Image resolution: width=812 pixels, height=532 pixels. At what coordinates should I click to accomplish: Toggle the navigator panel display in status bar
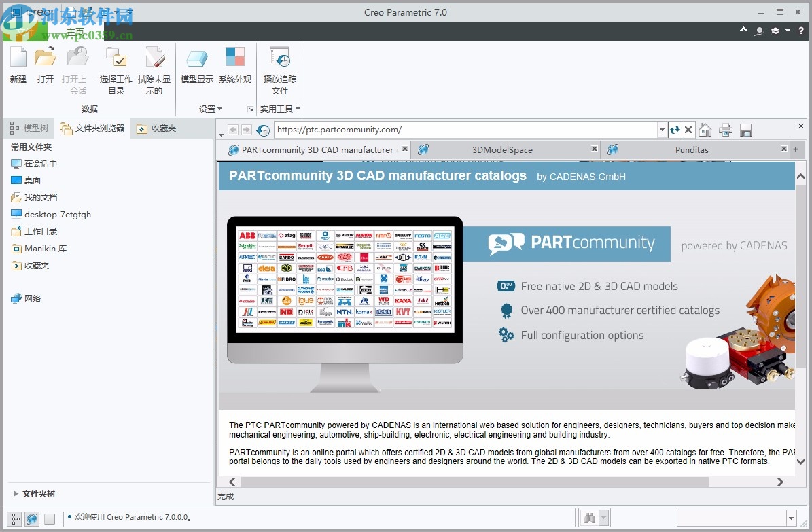[15, 518]
